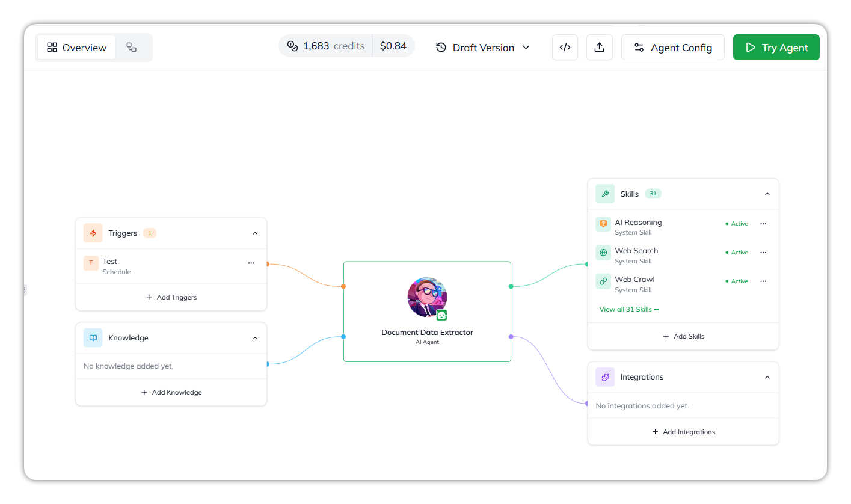Click the Triggers lightning bolt icon
The image size is (851, 504).
click(x=93, y=233)
